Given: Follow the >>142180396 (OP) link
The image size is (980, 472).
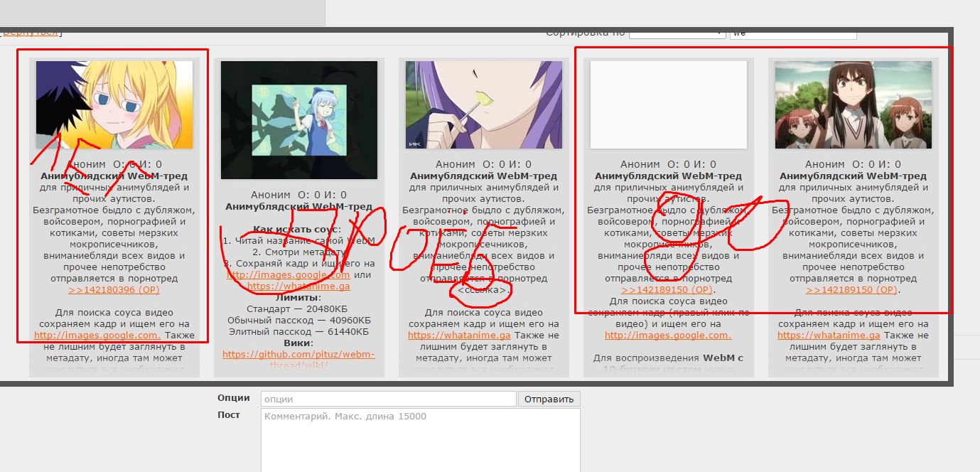Looking at the screenshot, I should [114, 290].
